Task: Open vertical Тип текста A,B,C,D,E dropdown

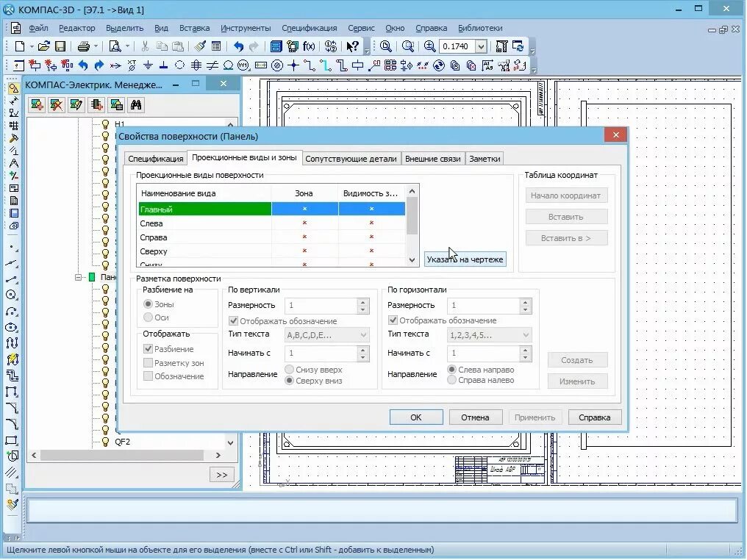Action: (x=363, y=335)
